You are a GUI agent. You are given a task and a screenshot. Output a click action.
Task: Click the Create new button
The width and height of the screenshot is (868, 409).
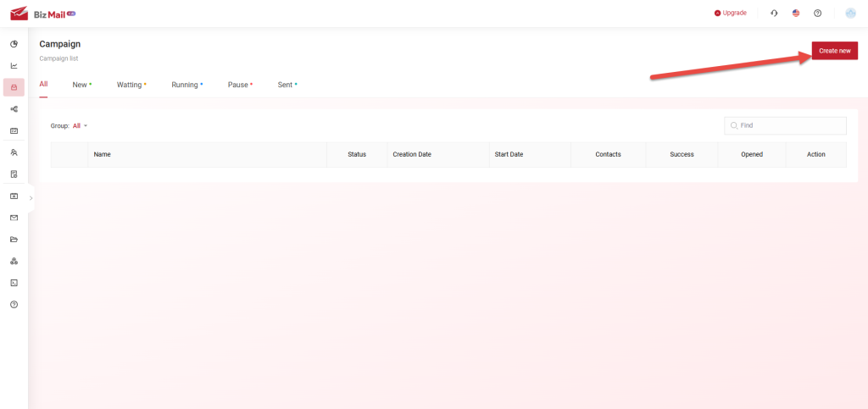point(834,51)
